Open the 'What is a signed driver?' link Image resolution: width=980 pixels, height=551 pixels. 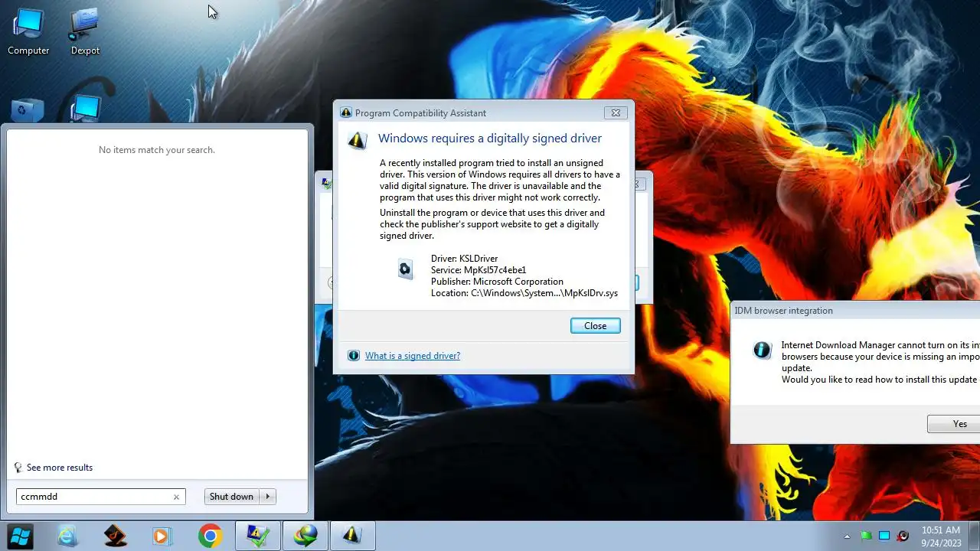(413, 356)
